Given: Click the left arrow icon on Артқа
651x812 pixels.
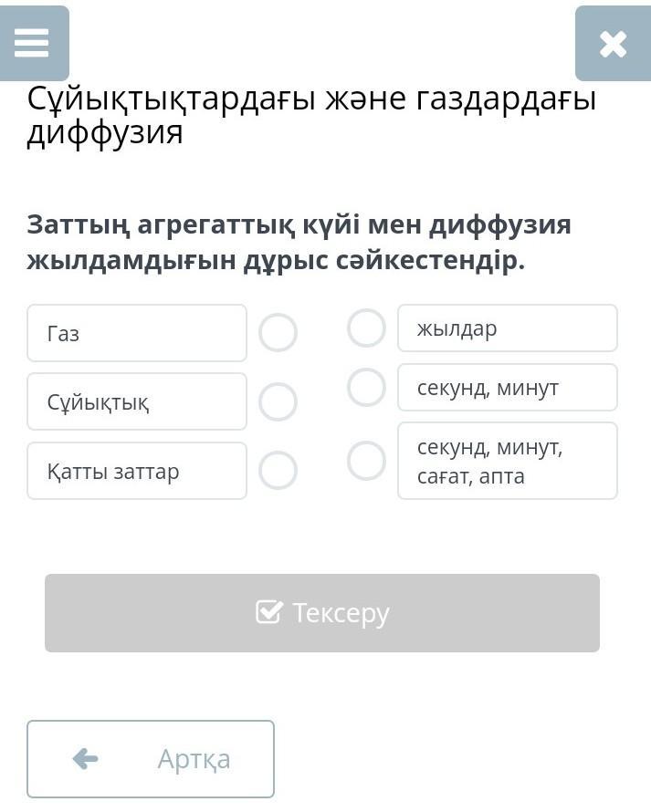Looking at the screenshot, I should tap(86, 759).
